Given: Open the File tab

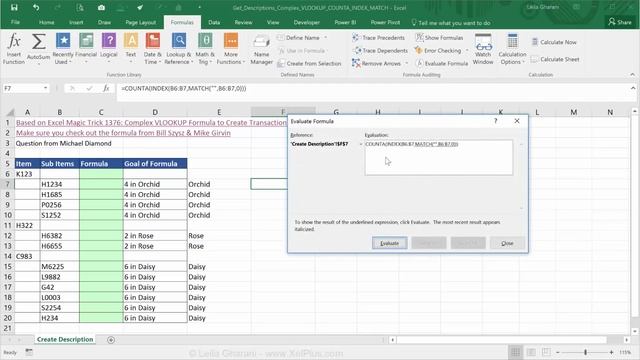Looking at the screenshot, I should click(x=16, y=22).
